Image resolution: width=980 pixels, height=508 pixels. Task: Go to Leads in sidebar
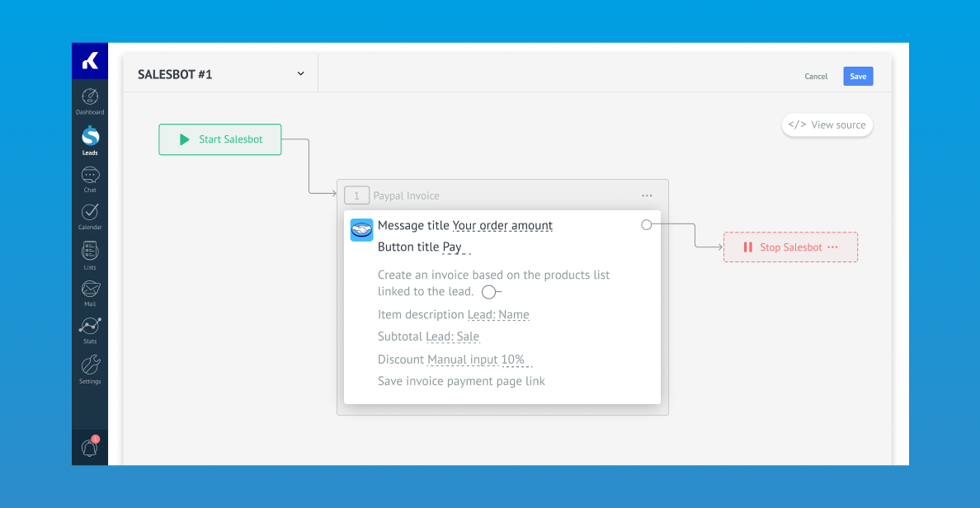pos(90,140)
